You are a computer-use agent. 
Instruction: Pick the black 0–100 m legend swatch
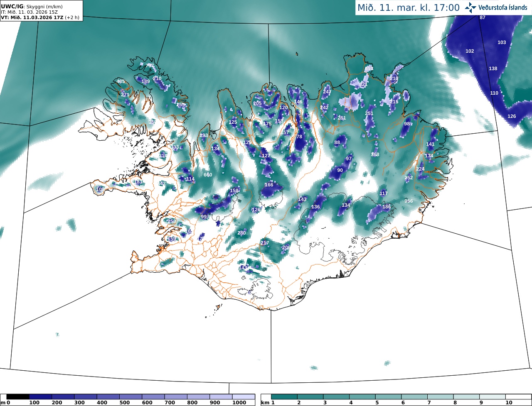tap(18, 397)
